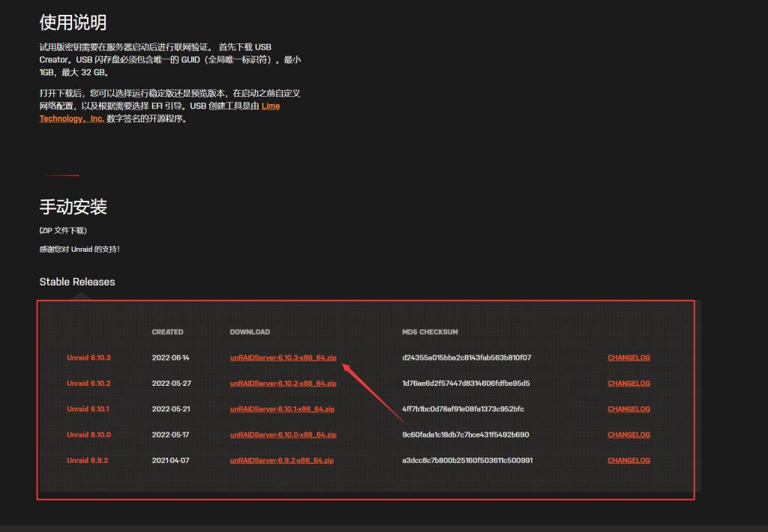Image resolution: width=768 pixels, height=532 pixels.
Task: Download unRAIDServer-6.10.2-x86_64.zip
Action: (283, 383)
